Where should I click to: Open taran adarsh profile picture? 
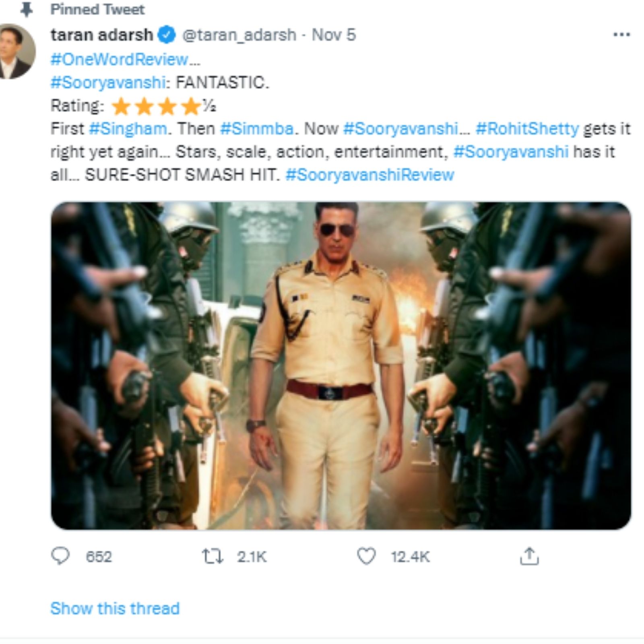tap(16, 51)
